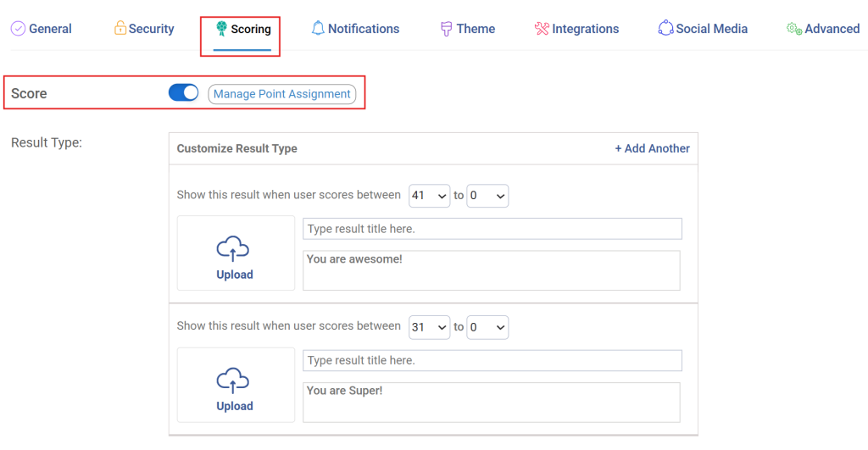Click the Integrations tools icon
Screen dimensions: 868x450
(542, 28)
